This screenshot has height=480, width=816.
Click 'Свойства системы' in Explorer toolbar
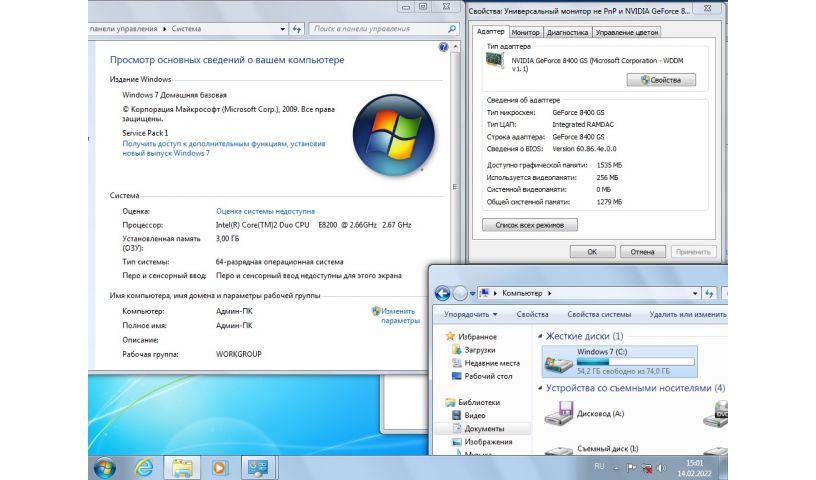(x=599, y=314)
